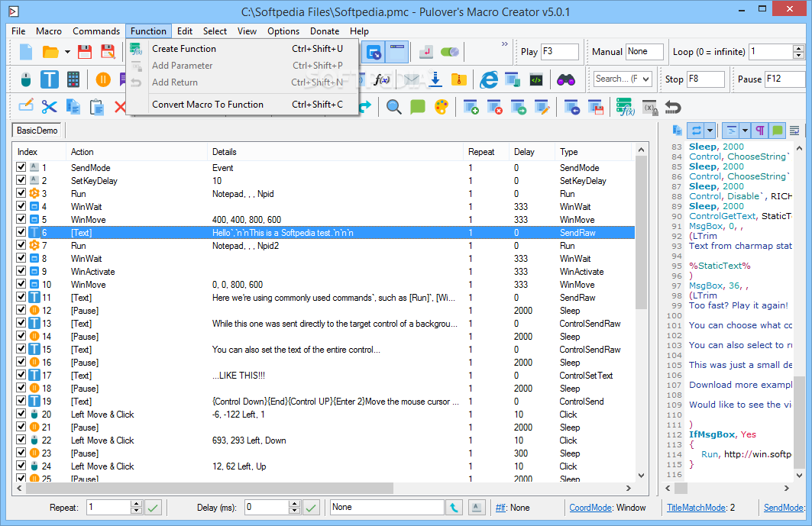The width and height of the screenshot is (812, 526).
Task: Click the magnifier Search icon in edit toolbar
Action: [393, 107]
